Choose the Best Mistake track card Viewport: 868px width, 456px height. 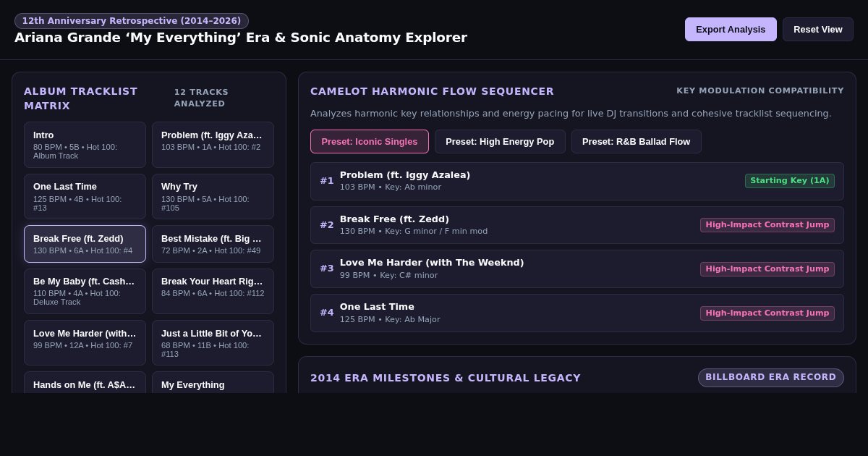click(213, 244)
